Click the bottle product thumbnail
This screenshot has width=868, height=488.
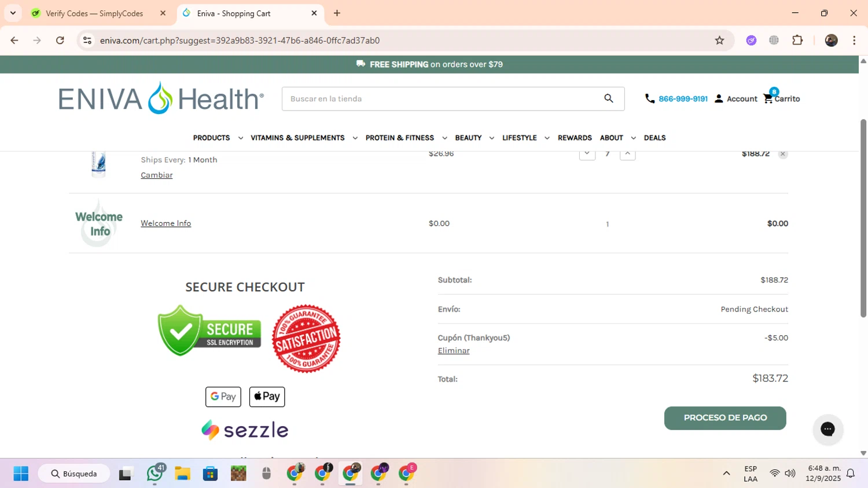coord(98,164)
